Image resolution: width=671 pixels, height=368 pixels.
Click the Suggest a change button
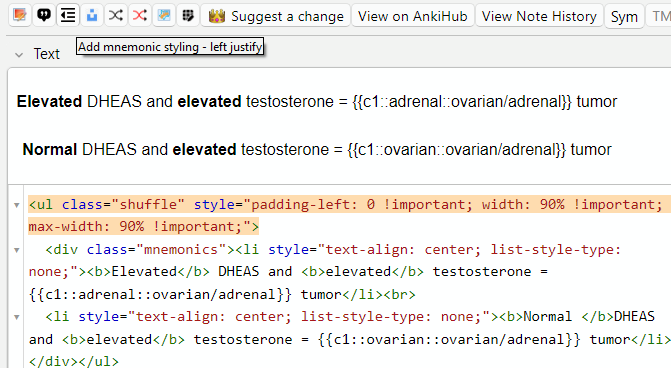276,16
